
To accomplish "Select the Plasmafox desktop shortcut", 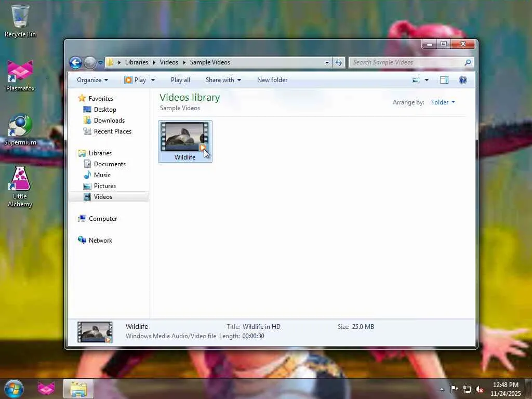I will (20, 76).
